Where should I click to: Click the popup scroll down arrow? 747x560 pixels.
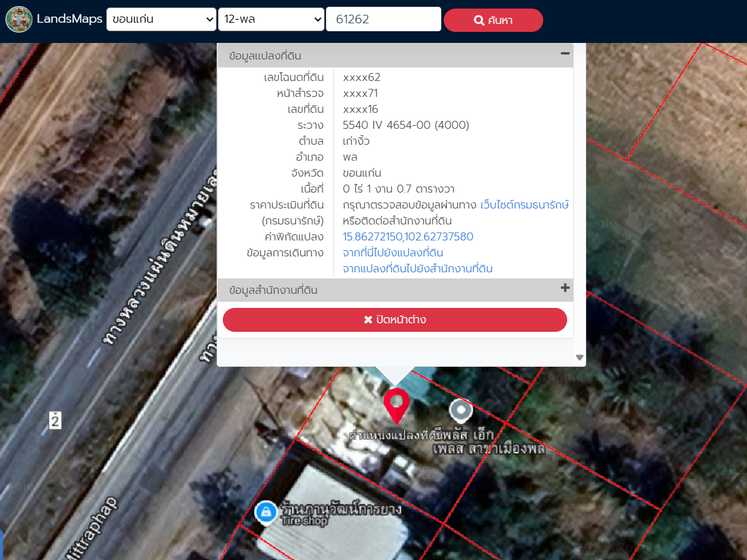click(x=579, y=358)
